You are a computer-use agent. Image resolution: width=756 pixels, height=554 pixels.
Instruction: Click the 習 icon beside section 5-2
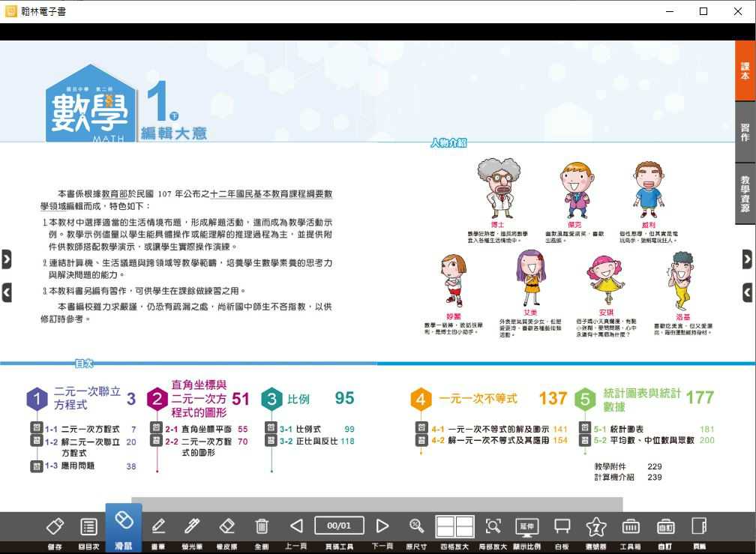pos(584,440)
